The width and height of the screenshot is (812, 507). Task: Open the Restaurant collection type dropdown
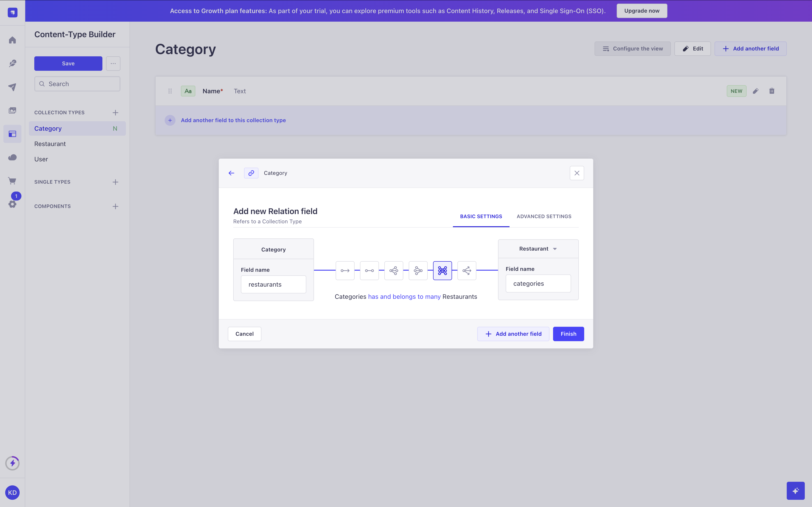click(537, 249)
